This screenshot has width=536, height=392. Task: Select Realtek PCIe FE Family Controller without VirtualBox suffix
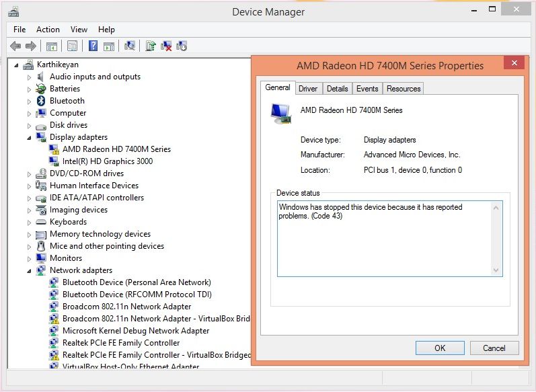point(121,343)
